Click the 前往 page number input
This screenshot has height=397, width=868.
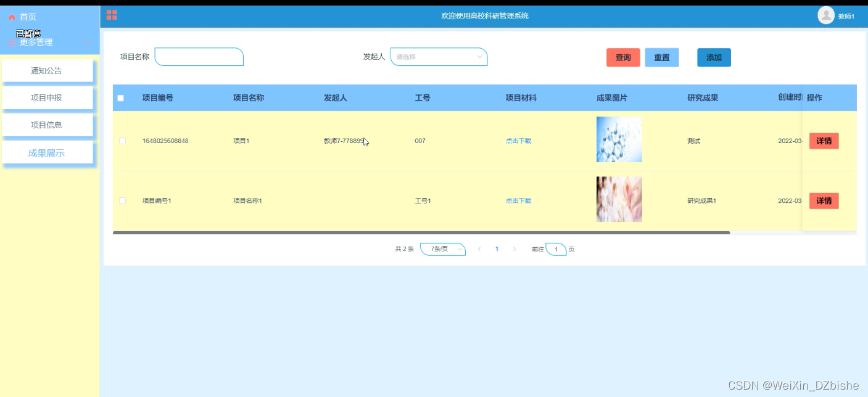pyautogui.click(x=556, y=249)
